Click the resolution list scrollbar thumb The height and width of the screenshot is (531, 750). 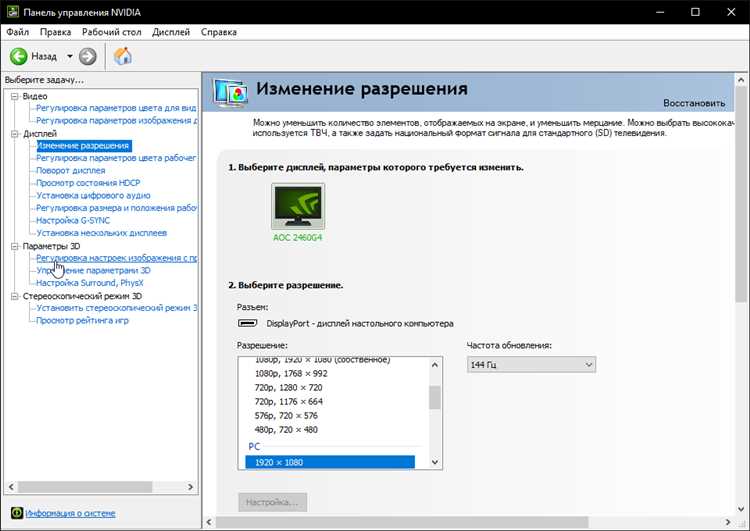pyautogui.click(x=435, y=398)
